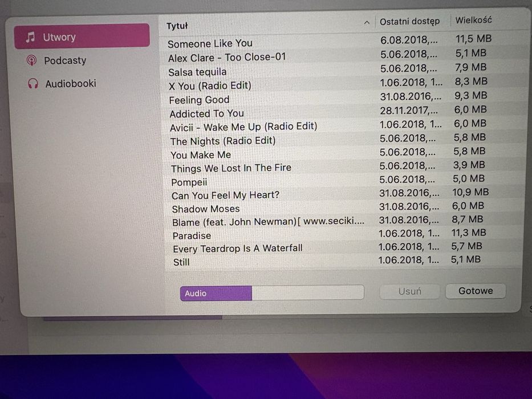
Task: Click the 11,5 MB size cell
Action: click(473, 39)
